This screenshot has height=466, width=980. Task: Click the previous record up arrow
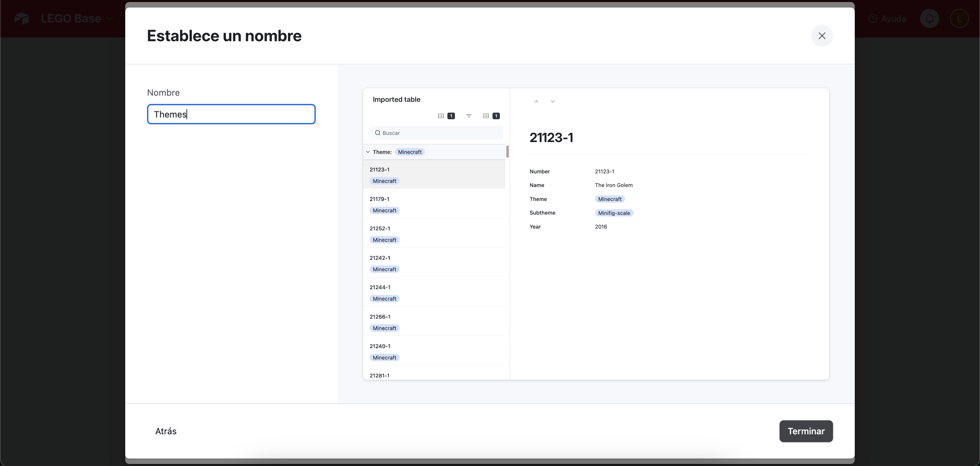pos(536,102)
